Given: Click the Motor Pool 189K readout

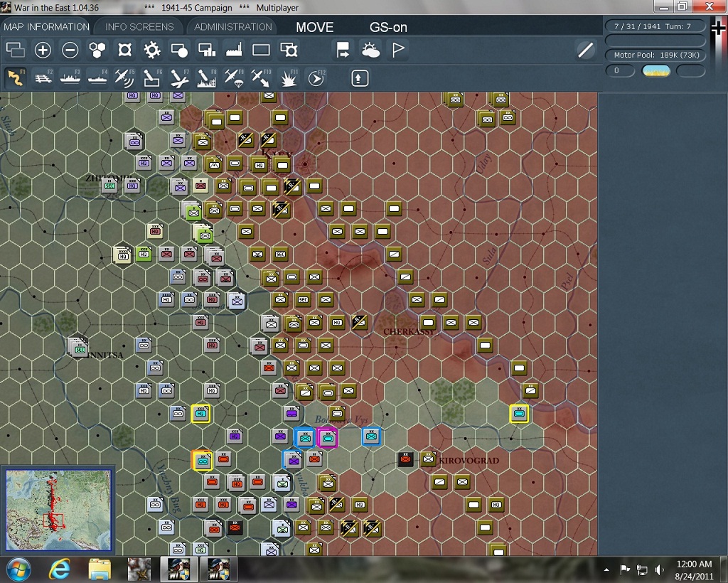Looking at the screenshot, I should 655,55.
